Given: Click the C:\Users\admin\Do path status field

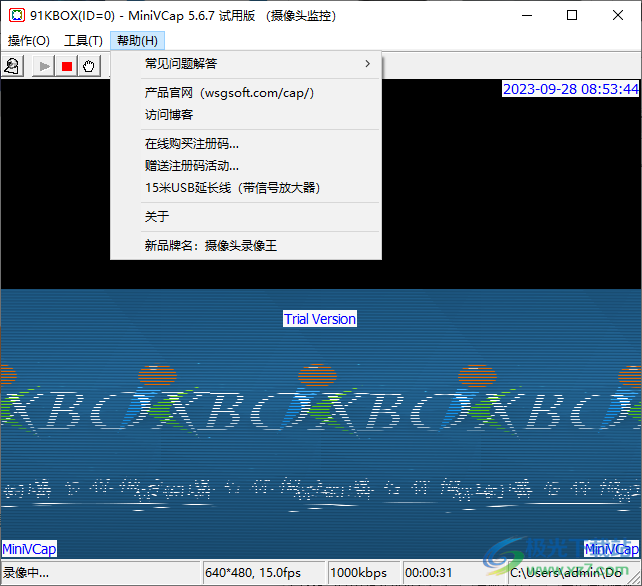Looking at the screenshot, I should click(x=569, y=572).
